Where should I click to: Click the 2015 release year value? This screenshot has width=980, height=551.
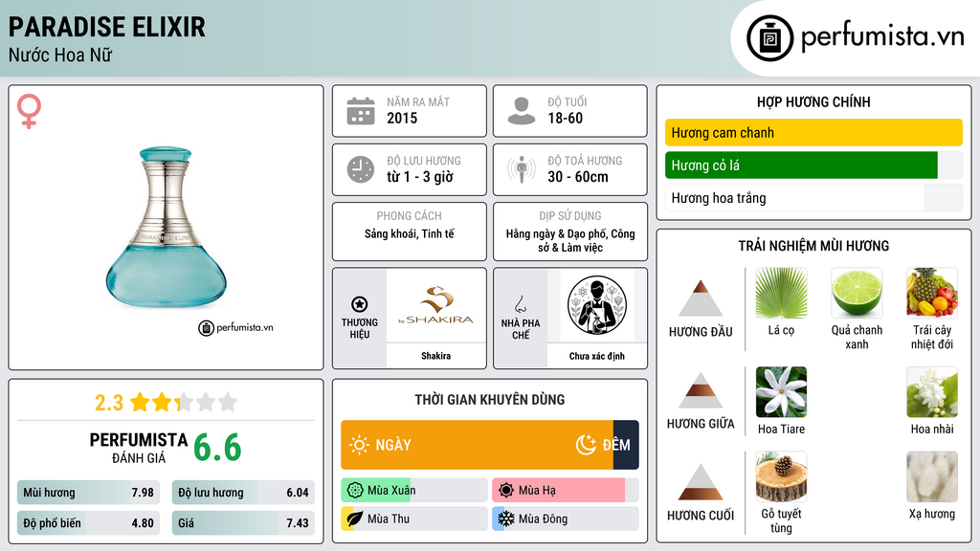[x=402, y=118]
